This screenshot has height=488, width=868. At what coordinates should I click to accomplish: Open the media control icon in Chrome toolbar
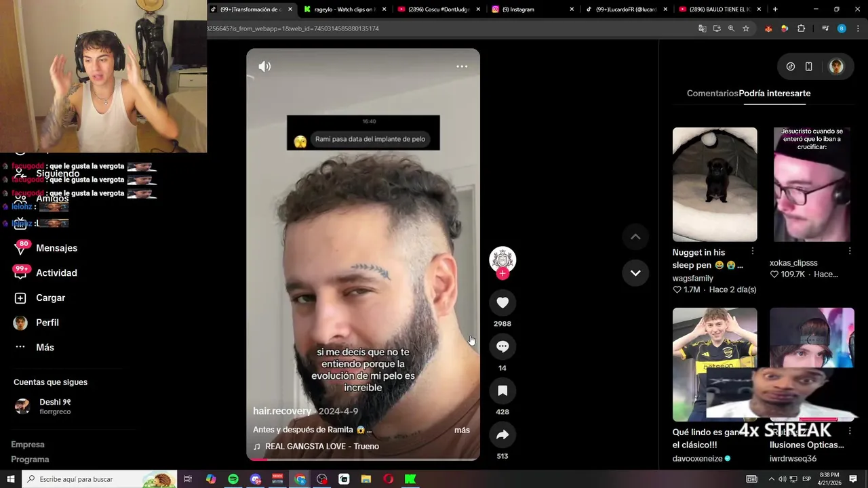pos(825,28)
